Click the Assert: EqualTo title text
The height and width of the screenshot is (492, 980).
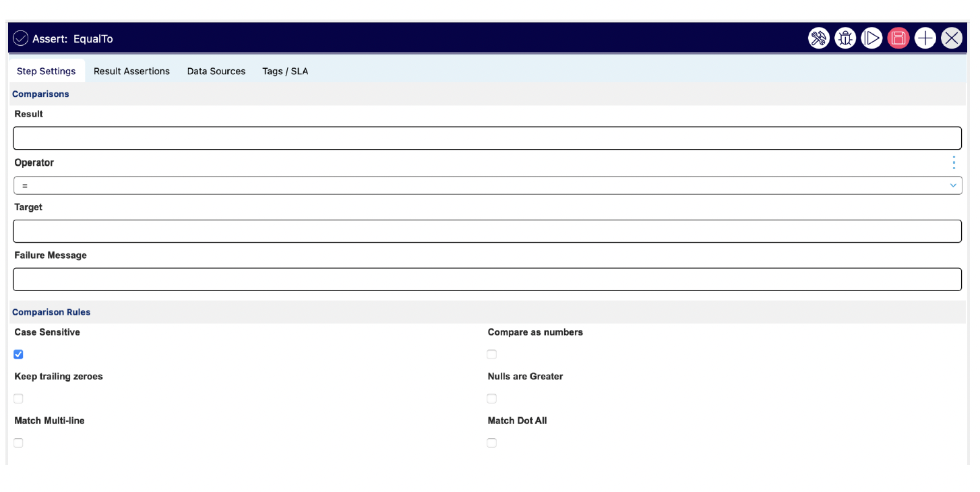pos(73,38)
